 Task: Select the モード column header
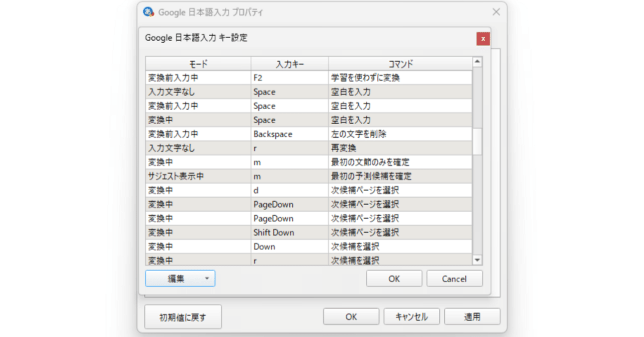click(198, 63)
